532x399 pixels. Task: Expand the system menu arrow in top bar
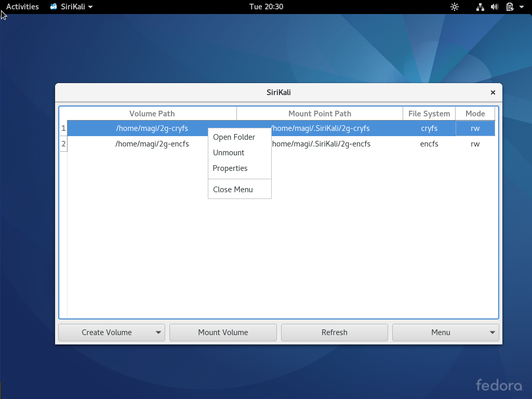click(x=522, y=7)
